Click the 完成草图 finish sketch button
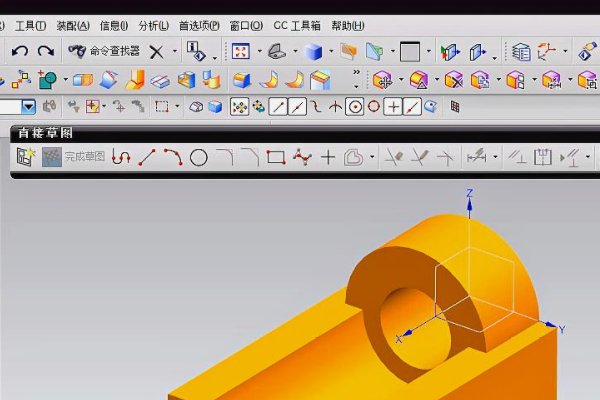600x400 pixels. pos(74,157)
